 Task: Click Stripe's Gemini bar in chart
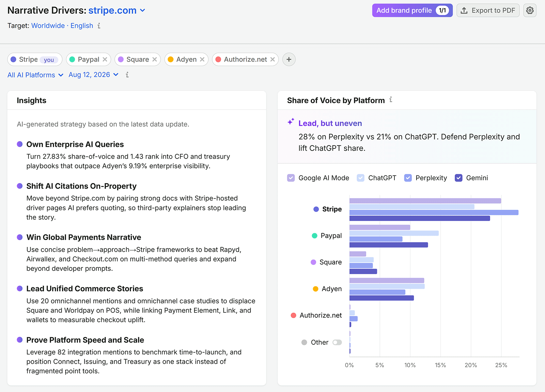pyautogui.click(x=420, y=218)
